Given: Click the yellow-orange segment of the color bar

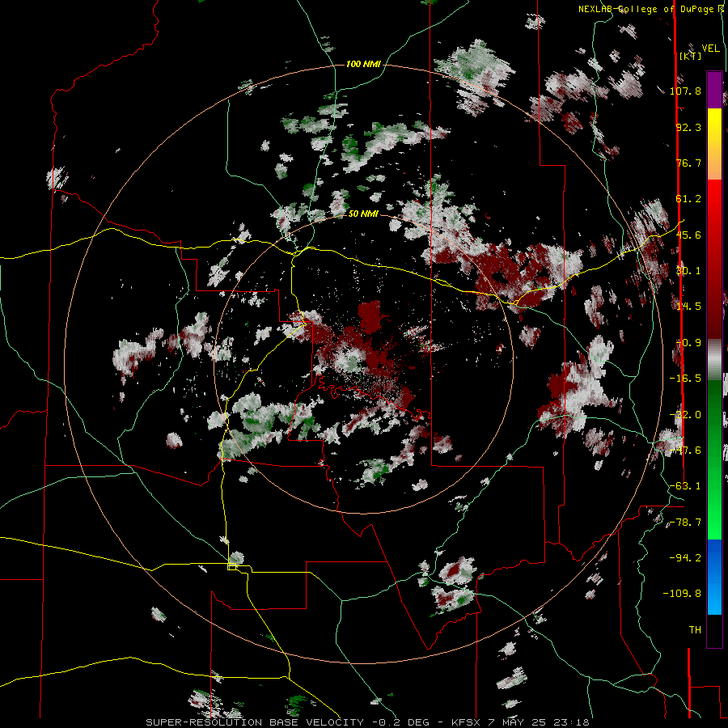Looking at the screenshot, I should point(714,144).
